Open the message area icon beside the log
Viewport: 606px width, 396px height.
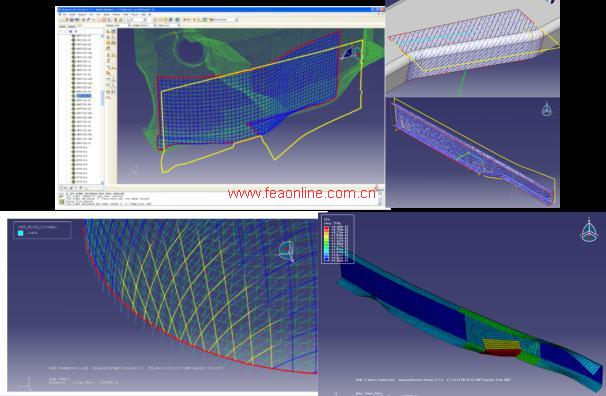61,196
